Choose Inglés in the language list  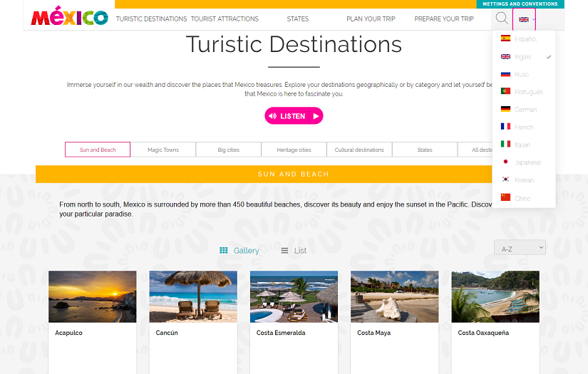coord(524,56)
